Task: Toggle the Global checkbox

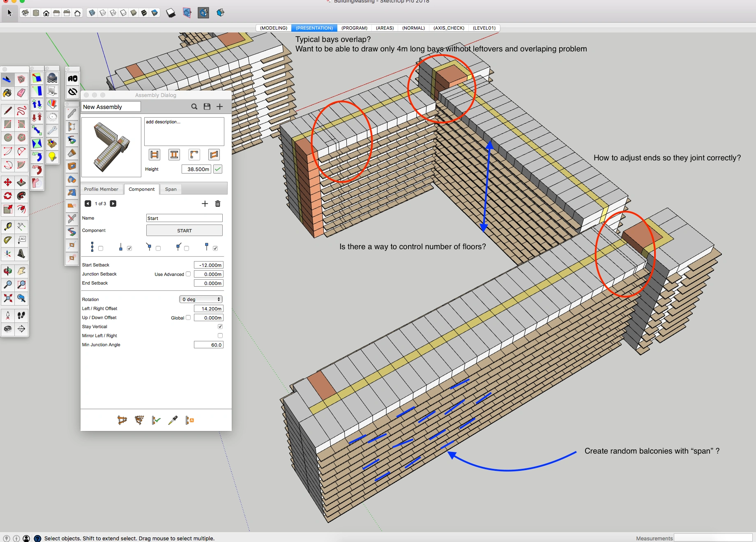Action: coord(188,317)
